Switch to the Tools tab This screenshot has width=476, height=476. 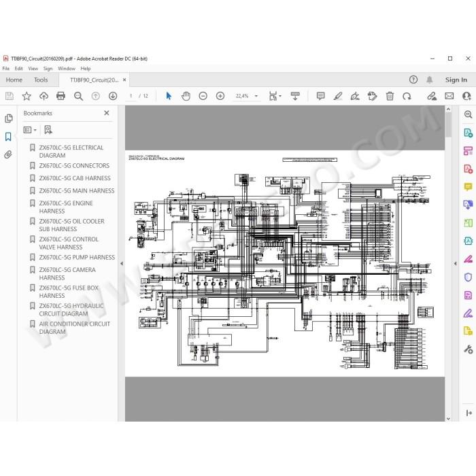click(41, 80)
